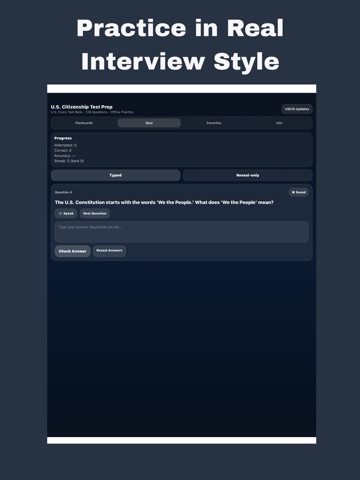Click the 'Attempted: 0' stat

click(x=65, y=145)
